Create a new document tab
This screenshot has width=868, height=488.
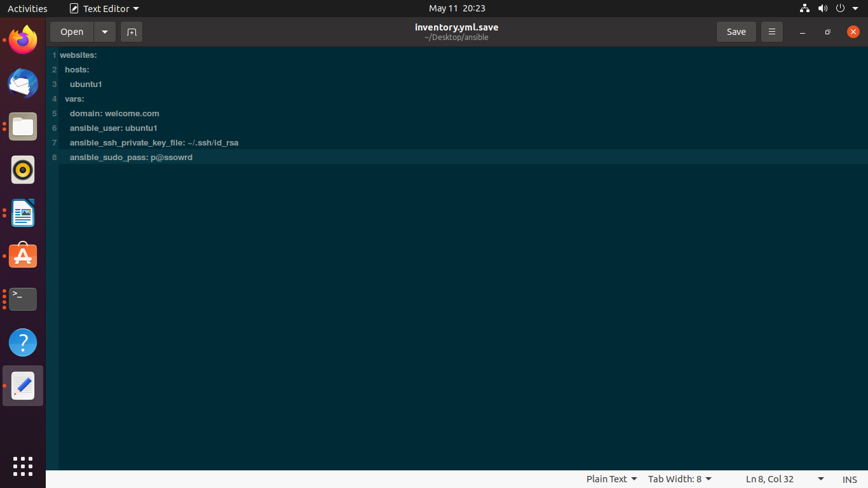tap(132, 31)
